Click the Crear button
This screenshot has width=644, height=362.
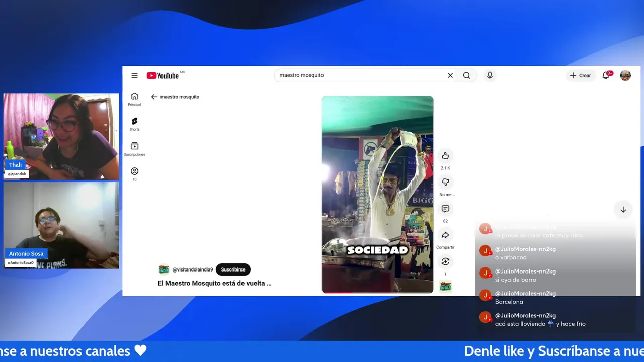click(580, 75)
